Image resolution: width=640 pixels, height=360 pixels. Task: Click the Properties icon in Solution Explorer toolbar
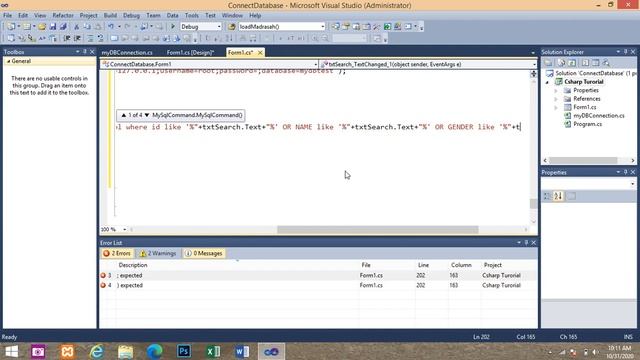548,63
